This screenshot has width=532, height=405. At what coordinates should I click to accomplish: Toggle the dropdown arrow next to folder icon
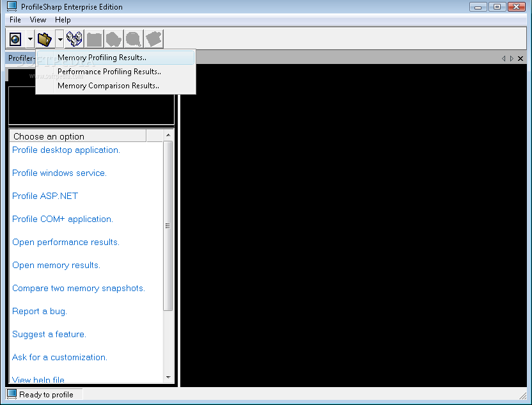pos(59,39)
